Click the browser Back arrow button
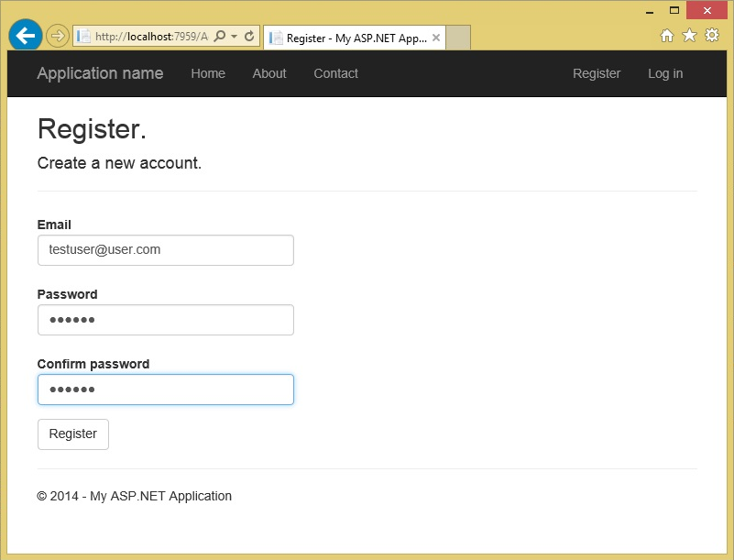The height and width of the screenshot is (560, 734). point(26,36)
